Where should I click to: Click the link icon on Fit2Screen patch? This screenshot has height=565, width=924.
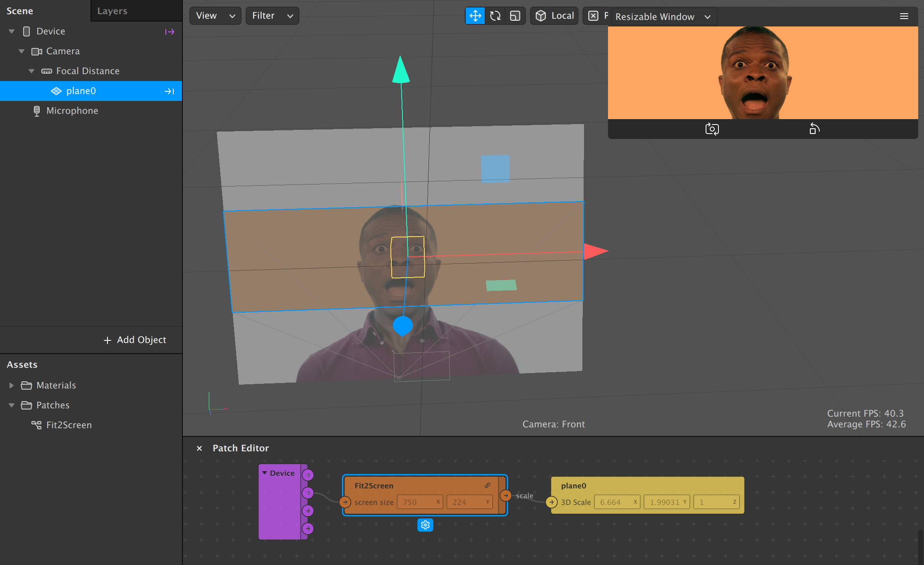click(x=488, y=485)
